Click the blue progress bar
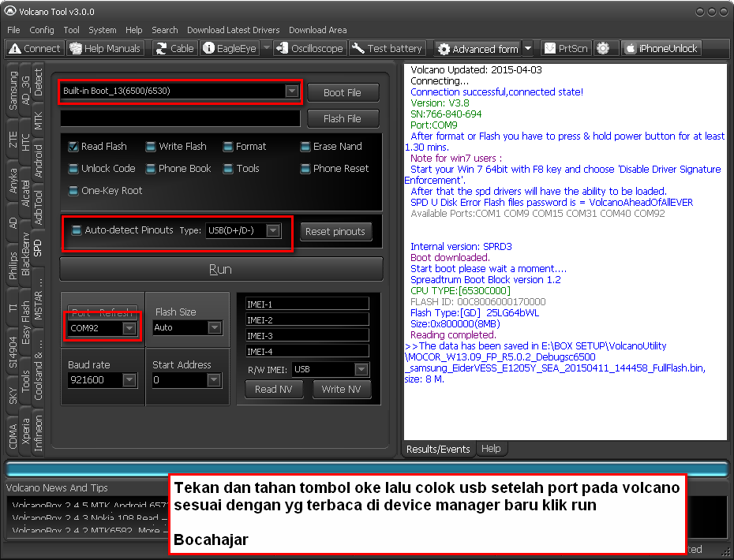734x560 pixels. click(367, 469)
